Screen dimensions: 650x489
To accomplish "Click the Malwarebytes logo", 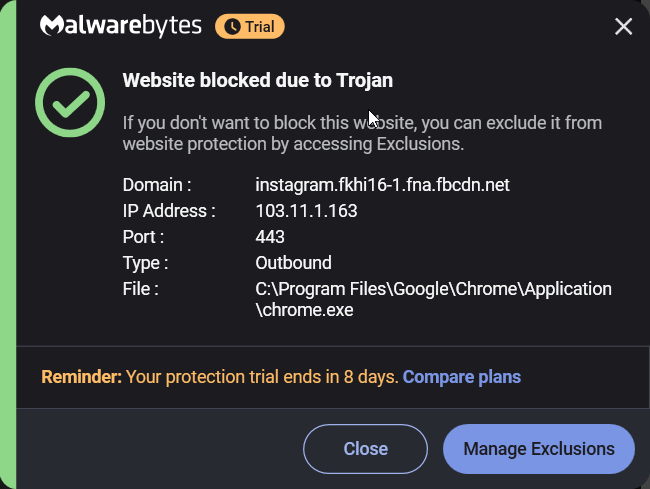I will (x=121, y=26).
